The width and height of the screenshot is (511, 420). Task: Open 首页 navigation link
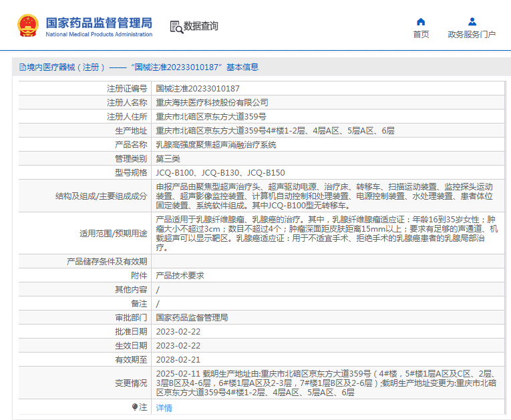[421, 34]
